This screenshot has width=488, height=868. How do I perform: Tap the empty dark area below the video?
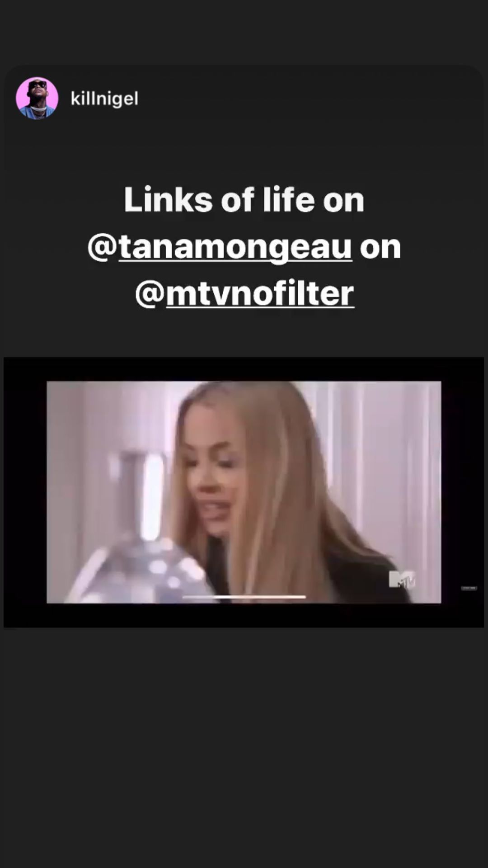[244, 746]
